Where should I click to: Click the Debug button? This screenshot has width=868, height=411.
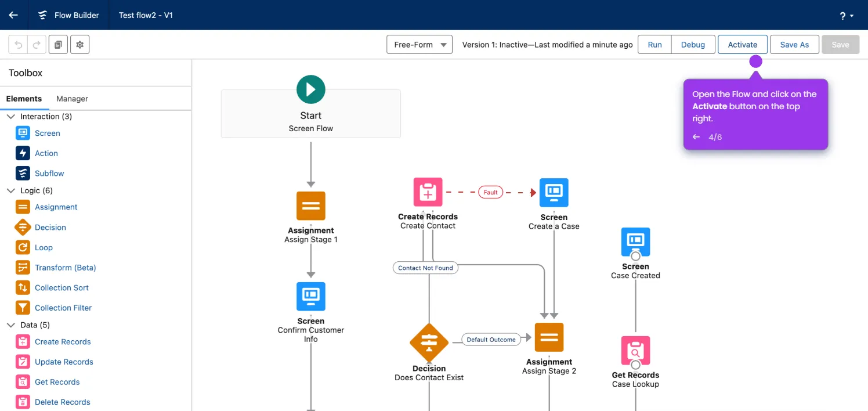693,44
